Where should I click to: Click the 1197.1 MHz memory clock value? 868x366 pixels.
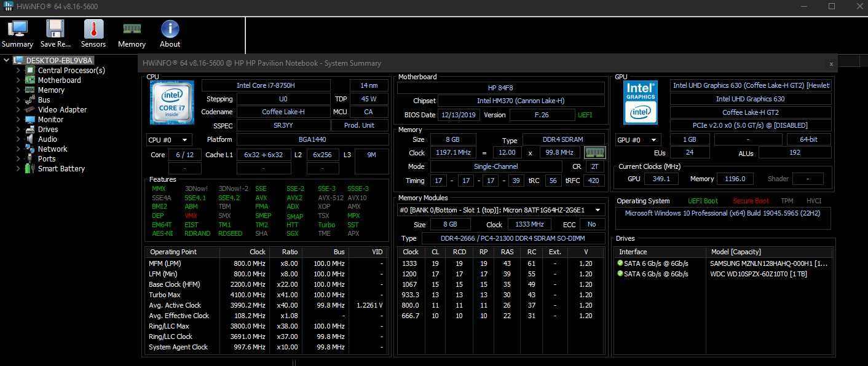454,152
